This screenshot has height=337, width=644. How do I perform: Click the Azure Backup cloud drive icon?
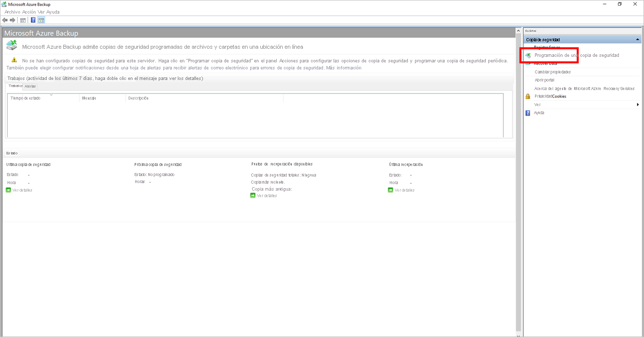click(x=12, y=45)
